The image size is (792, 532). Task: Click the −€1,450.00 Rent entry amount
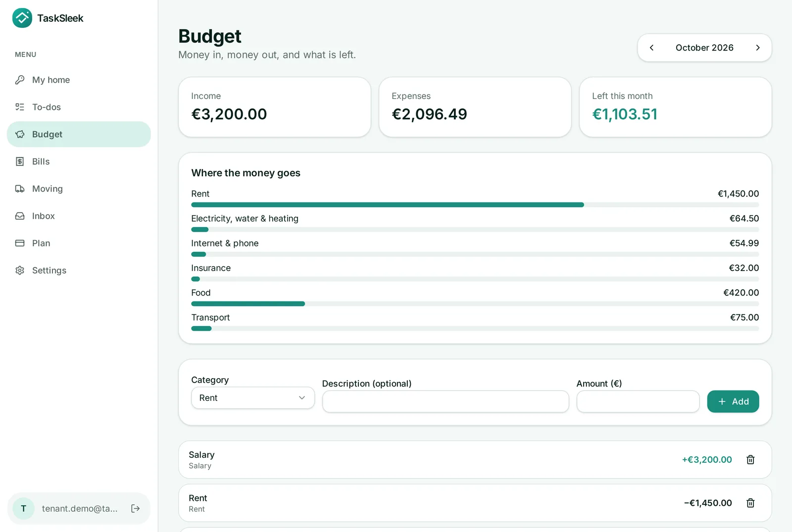pos(708,503)
